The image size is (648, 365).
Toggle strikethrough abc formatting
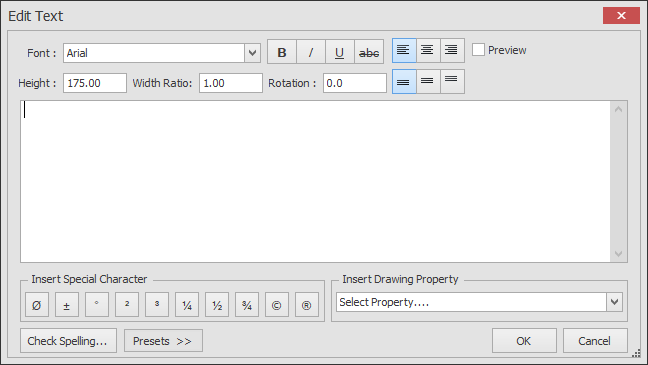pos(369,52)
